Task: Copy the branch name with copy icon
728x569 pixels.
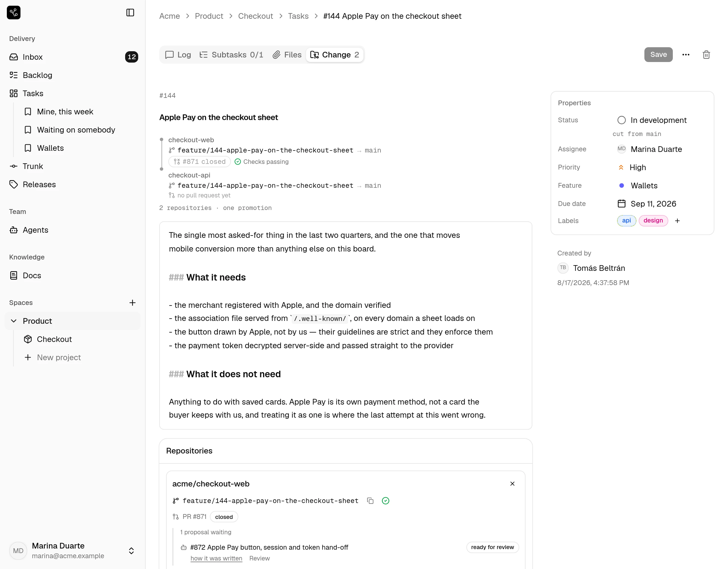Action: pyautogui.click(x=370, y=501)
